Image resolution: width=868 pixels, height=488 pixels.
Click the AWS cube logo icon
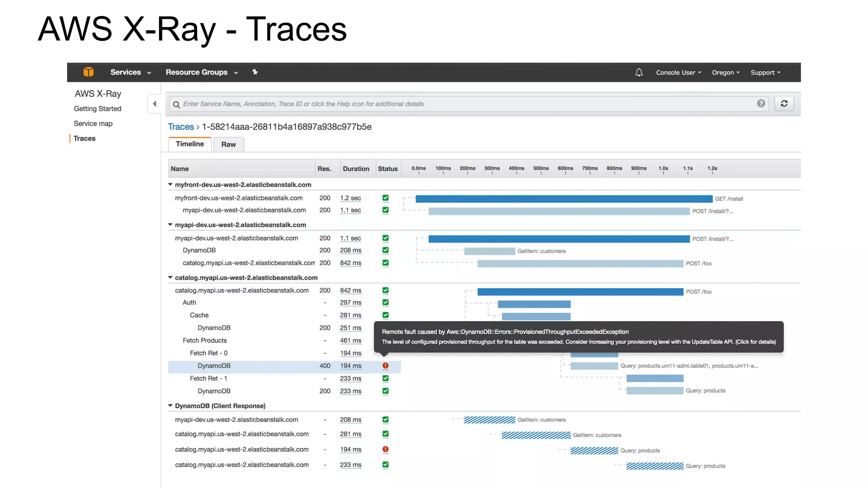tap(88, 72)
